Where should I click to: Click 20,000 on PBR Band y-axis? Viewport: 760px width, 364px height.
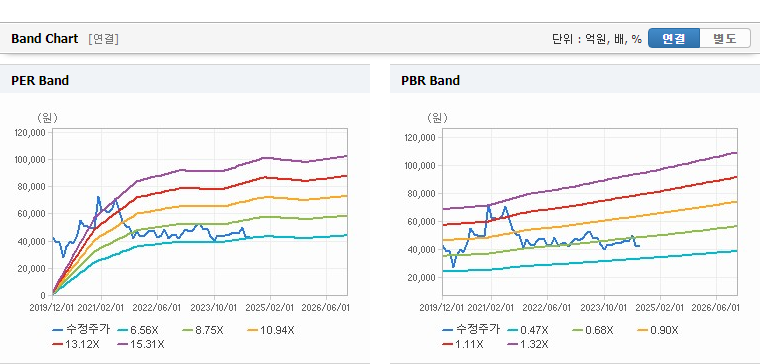coord(422,278)
